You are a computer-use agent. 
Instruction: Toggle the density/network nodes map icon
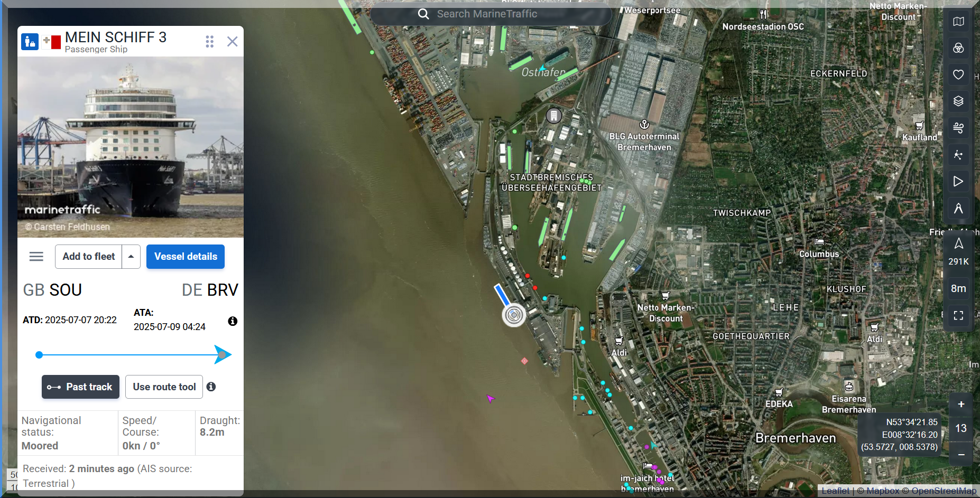(958, 155)
